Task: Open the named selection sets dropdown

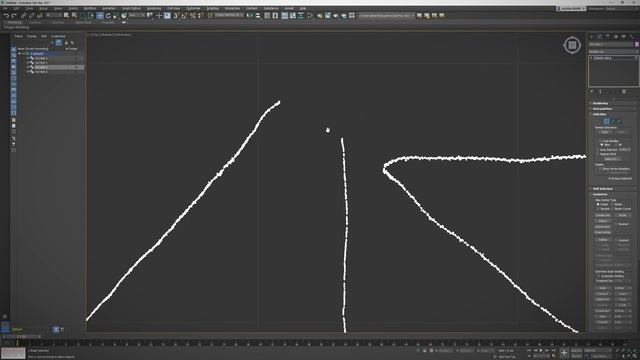Action: 229,16
